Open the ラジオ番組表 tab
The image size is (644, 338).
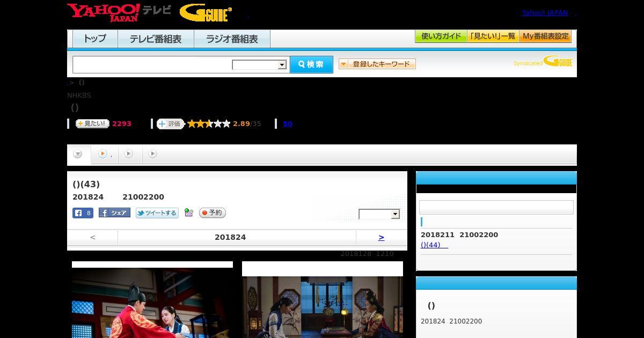click(x=232, y=39)
